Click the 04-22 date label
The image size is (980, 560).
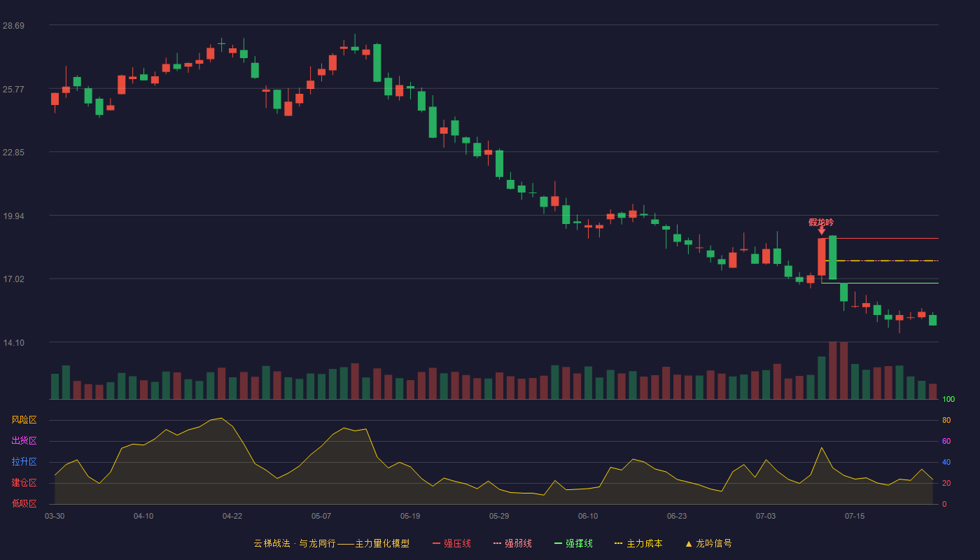232,516
